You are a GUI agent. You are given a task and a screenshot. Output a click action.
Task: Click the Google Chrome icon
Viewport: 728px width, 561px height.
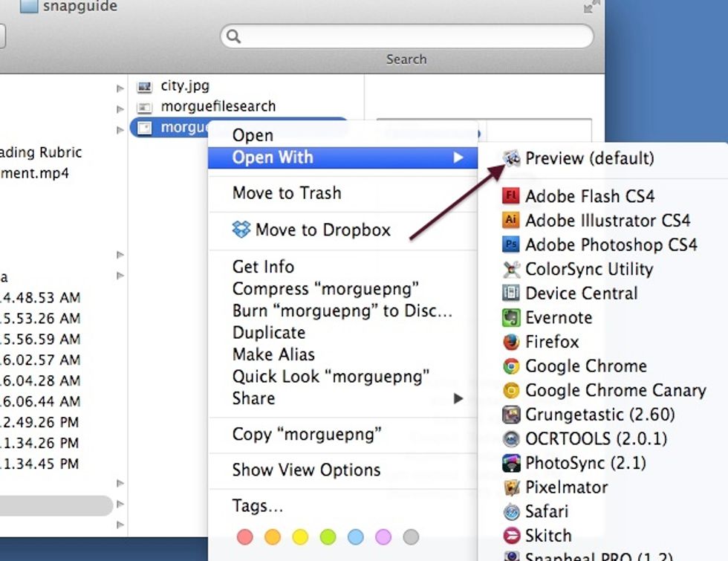[511, 366]
